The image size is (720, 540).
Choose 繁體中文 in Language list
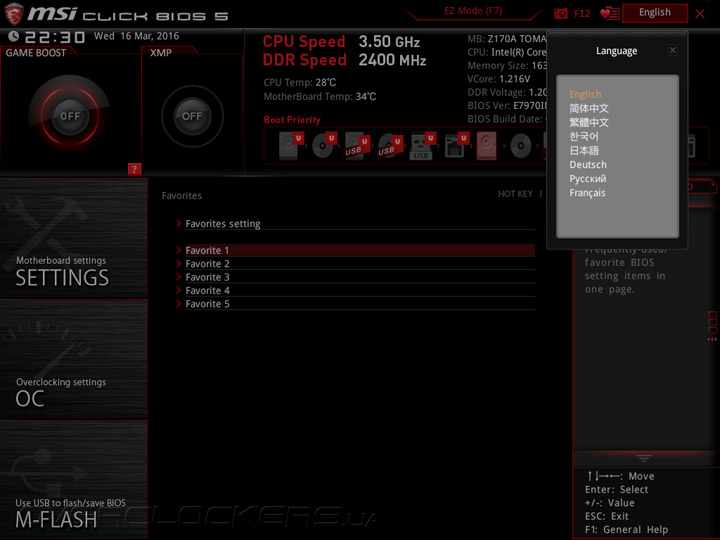[589, 123]
